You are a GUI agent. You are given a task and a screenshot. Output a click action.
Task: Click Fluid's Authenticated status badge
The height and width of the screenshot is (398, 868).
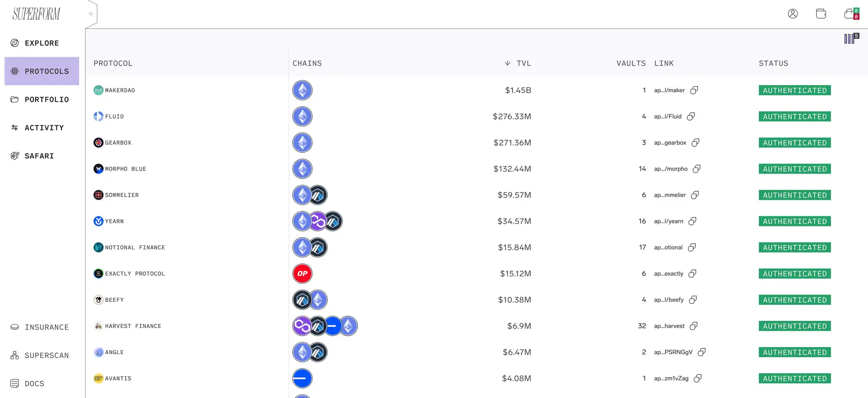click(794, 117)
